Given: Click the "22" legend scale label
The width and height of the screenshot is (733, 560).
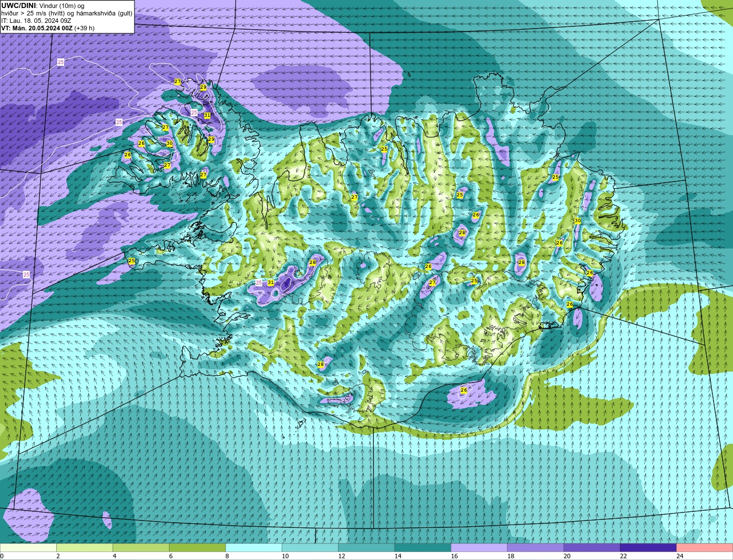Looking at the screenshot, I should coord(623,556).
